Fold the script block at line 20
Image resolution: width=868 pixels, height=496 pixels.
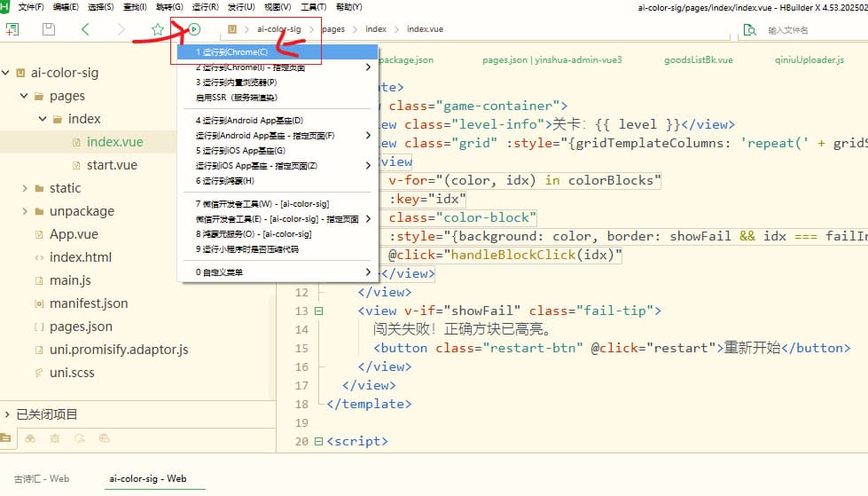319,441
